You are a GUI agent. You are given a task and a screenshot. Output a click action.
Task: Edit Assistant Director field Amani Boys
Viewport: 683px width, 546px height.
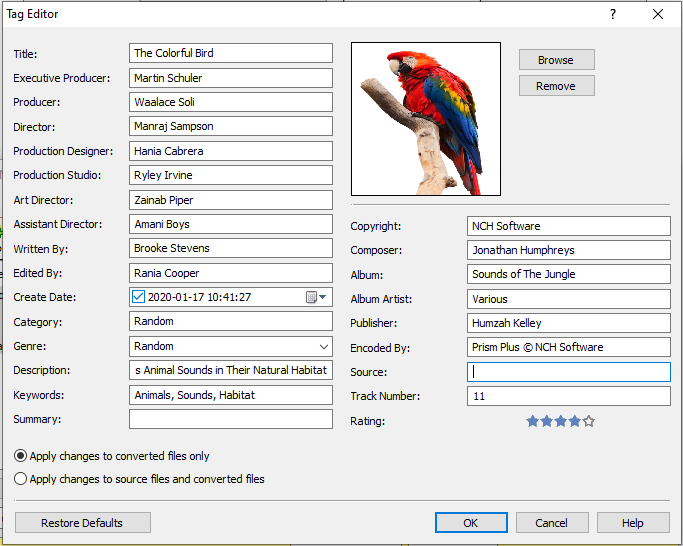click(231, 224)
